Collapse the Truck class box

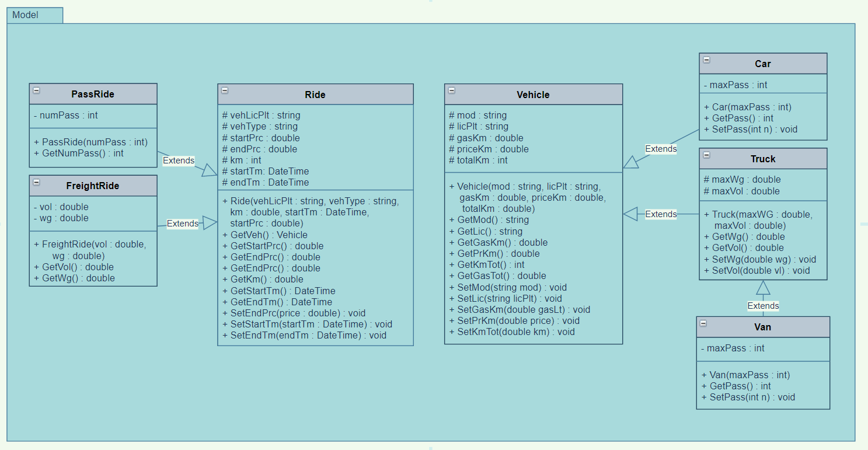click(x=706, y=155)
